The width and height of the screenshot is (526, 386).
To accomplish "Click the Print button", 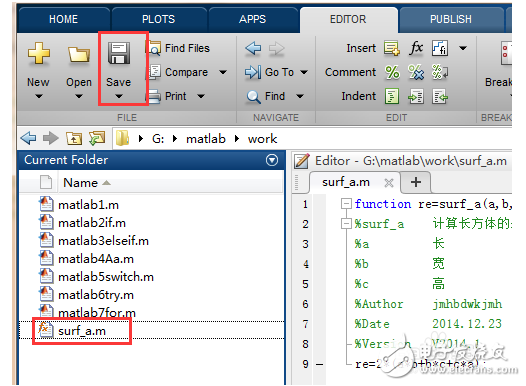I will click(x=168, y=96).
